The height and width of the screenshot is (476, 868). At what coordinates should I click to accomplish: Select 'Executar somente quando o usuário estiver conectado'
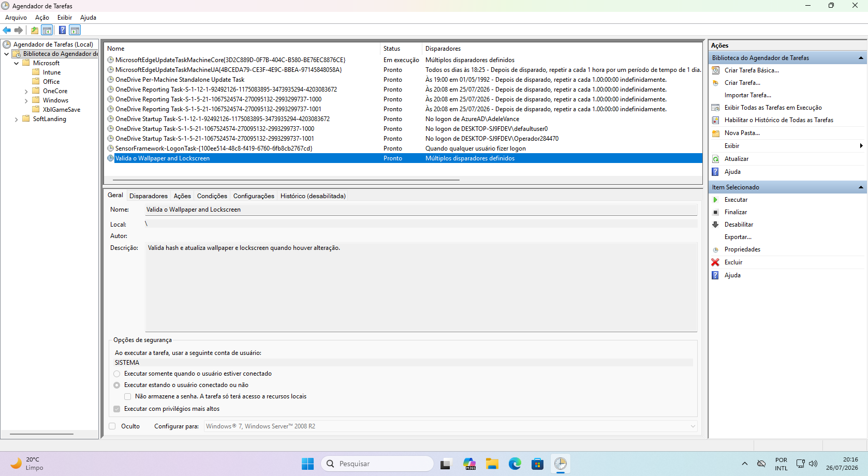tap(117, 374)
